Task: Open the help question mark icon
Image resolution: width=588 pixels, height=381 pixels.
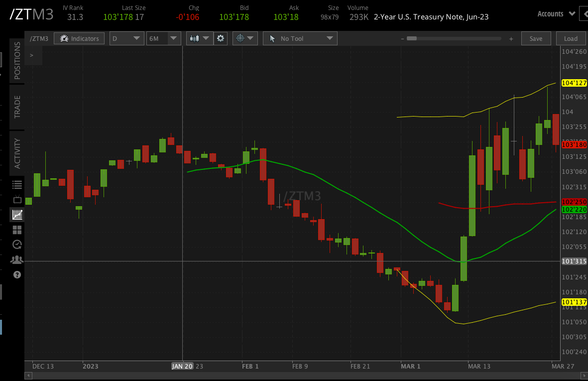Action: 17,275
